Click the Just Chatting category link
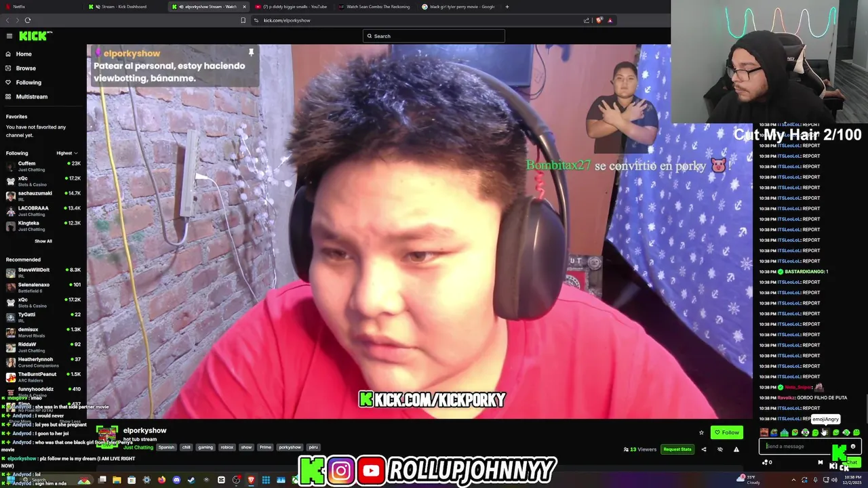This screenshot has height=488, width=868. (138, 447)
